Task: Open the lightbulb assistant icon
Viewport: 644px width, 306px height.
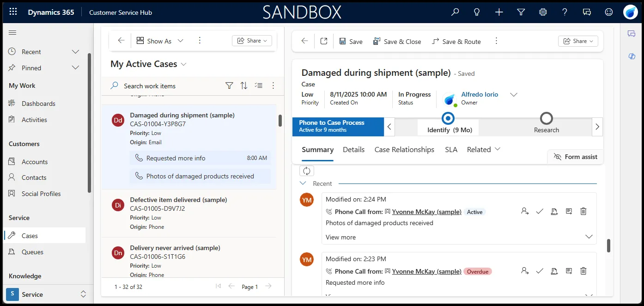Action: click(477, 12)
